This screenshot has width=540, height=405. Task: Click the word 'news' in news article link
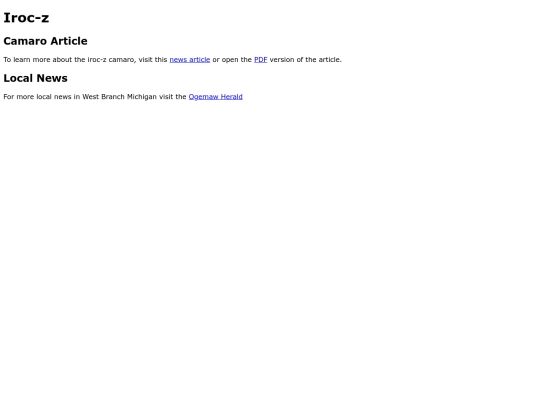pyautogui.click(x=178, y=60)
